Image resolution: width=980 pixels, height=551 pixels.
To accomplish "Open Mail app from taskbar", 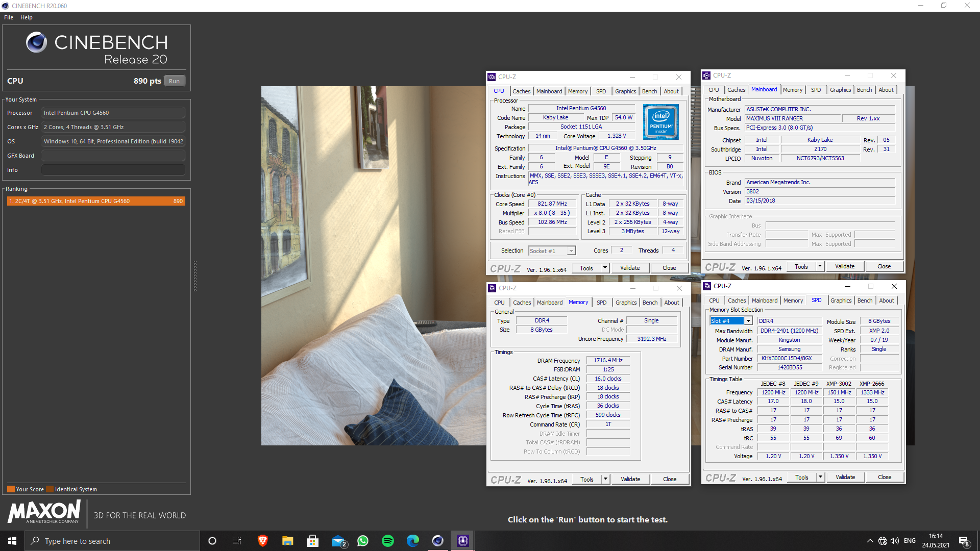I will coord(338,541).
